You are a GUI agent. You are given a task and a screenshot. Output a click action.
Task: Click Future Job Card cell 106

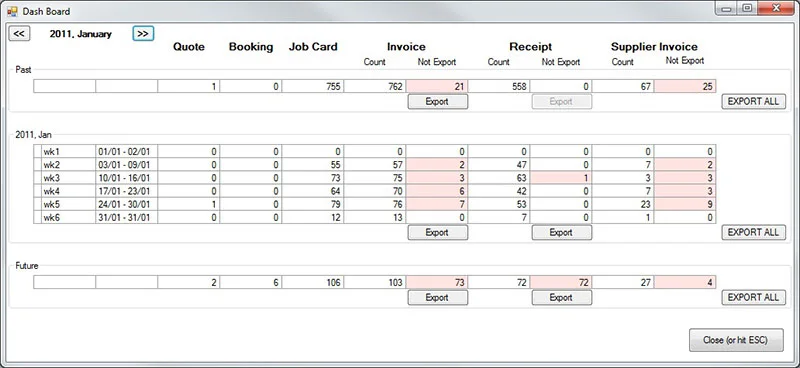313,282
